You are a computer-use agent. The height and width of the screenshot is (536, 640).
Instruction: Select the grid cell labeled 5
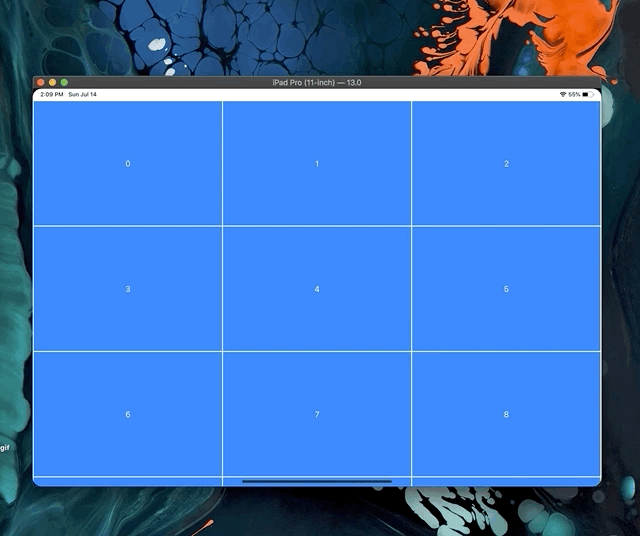(x=506, y=289)
